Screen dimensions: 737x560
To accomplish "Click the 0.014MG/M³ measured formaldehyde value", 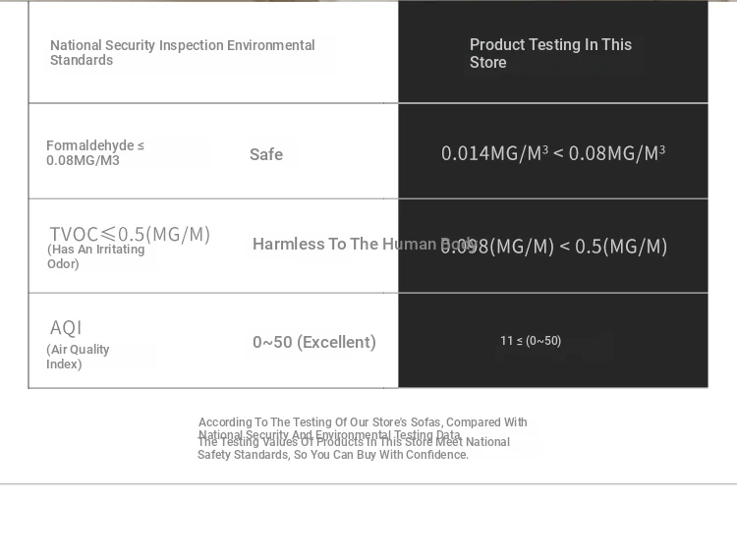I will (494, 153).
